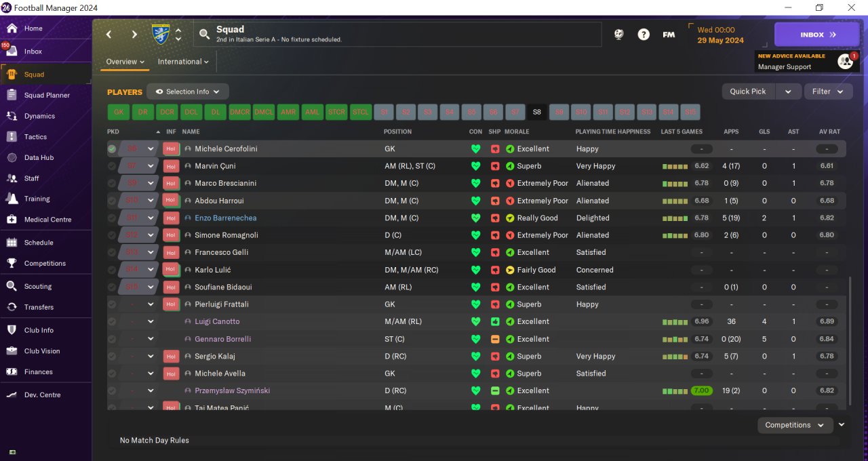Open the Club Vision icon
The width and height of the screenshot is (868, 461).
[x=12, y=351]
